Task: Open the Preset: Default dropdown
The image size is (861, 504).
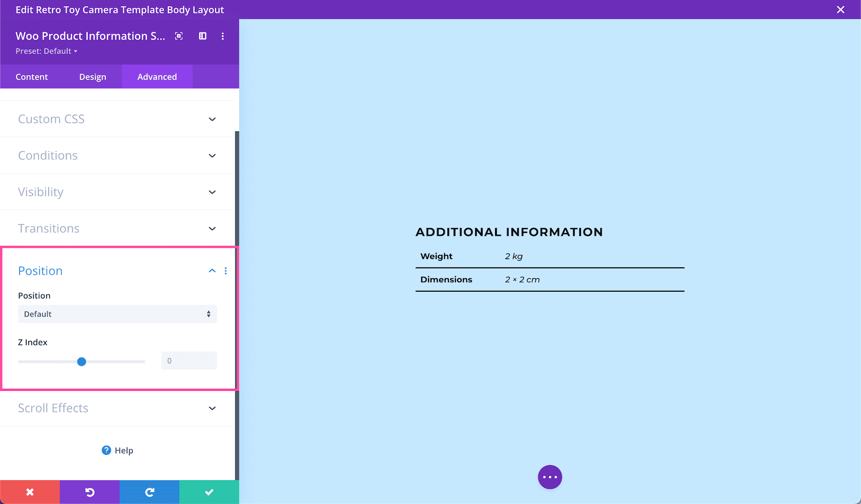Action: (46, 51)
